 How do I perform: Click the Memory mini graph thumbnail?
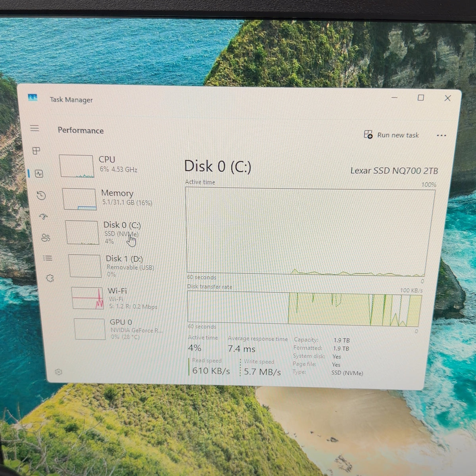tap(79, 199)
